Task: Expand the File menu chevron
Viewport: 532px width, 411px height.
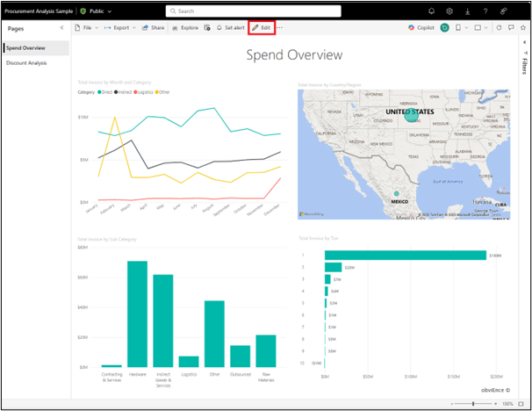Action: [x=97, y=28]
